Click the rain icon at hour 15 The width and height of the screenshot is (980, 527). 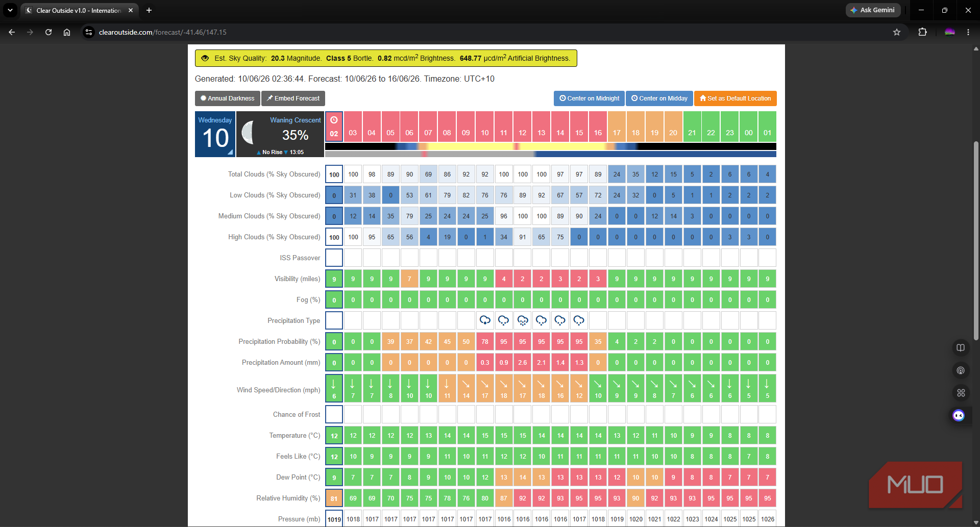click(x=579, y=320)
